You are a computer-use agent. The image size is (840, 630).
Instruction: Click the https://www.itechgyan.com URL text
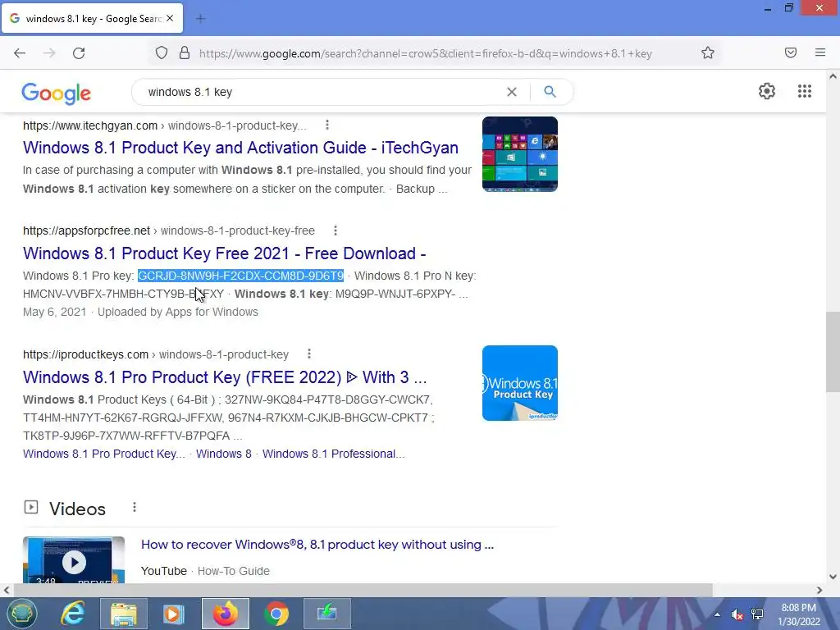pos(90,126)
